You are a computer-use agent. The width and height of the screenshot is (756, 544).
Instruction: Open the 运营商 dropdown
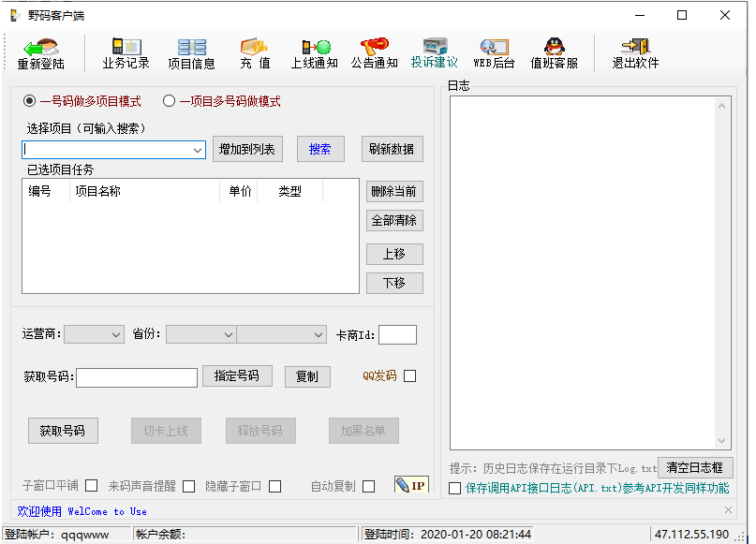(94, 334)
